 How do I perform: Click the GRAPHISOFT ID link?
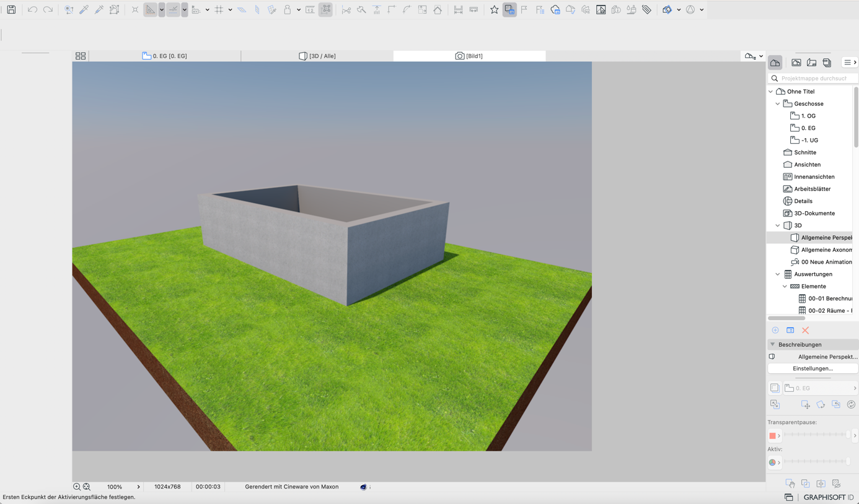pyautogui.click(x=829, y=498)
